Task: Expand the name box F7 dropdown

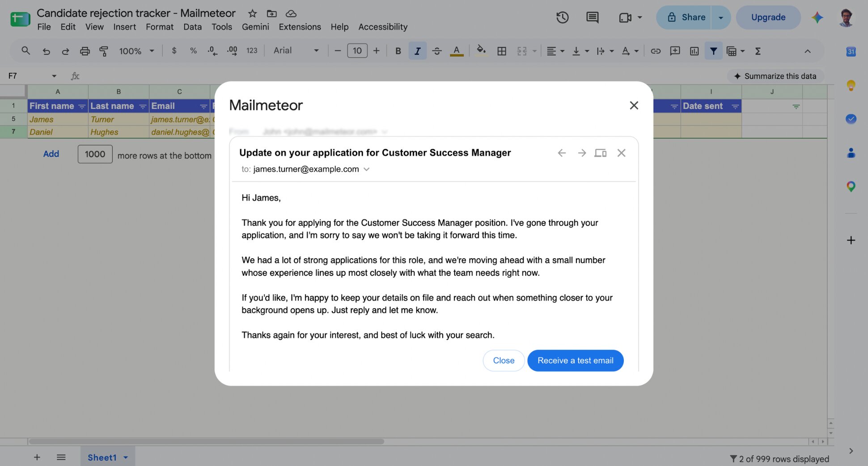Action: pyautogui.click(x=54, y=76)
